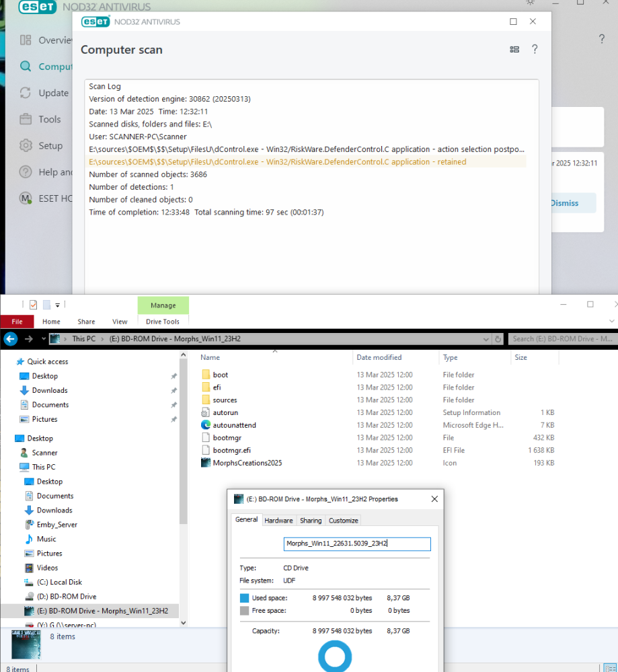Open pinned Documents under Quick access
The height and width of the screenshot is (672, 618).
coord(50,405)
